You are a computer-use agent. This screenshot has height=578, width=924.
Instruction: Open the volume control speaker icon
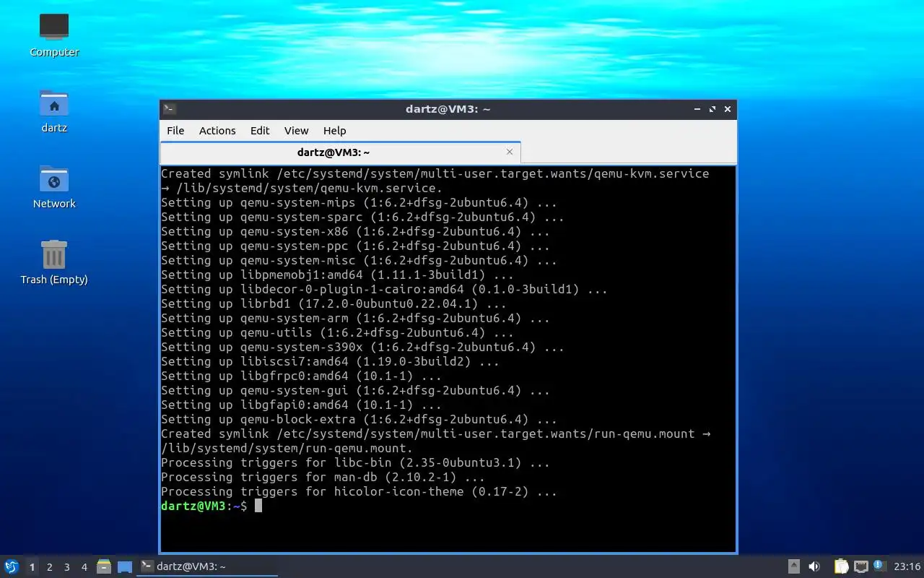click(x=814, y=566)
